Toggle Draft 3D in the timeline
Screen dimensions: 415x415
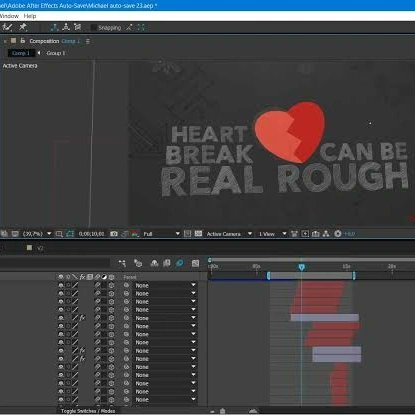pos(138,263)
